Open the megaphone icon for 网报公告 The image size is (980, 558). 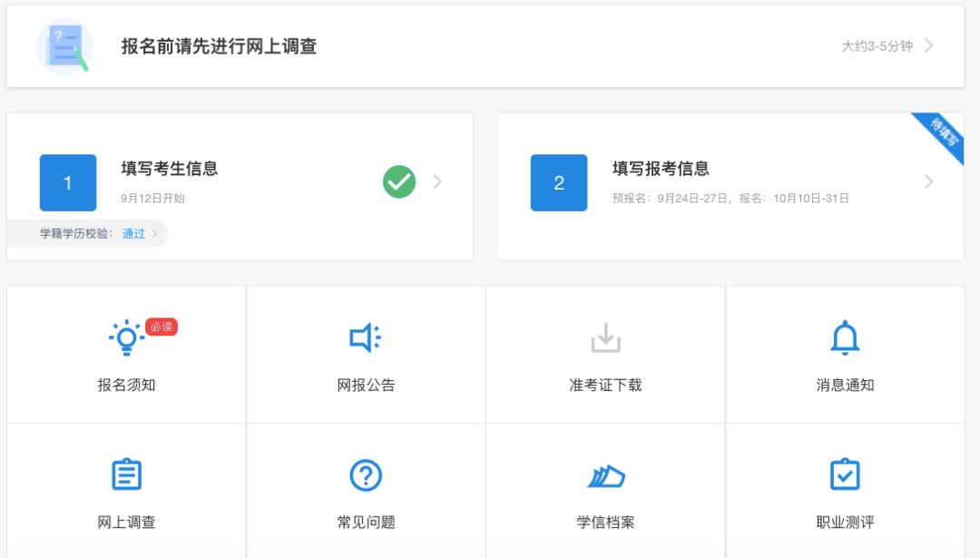pyautogui.click(x=366, y=338)
